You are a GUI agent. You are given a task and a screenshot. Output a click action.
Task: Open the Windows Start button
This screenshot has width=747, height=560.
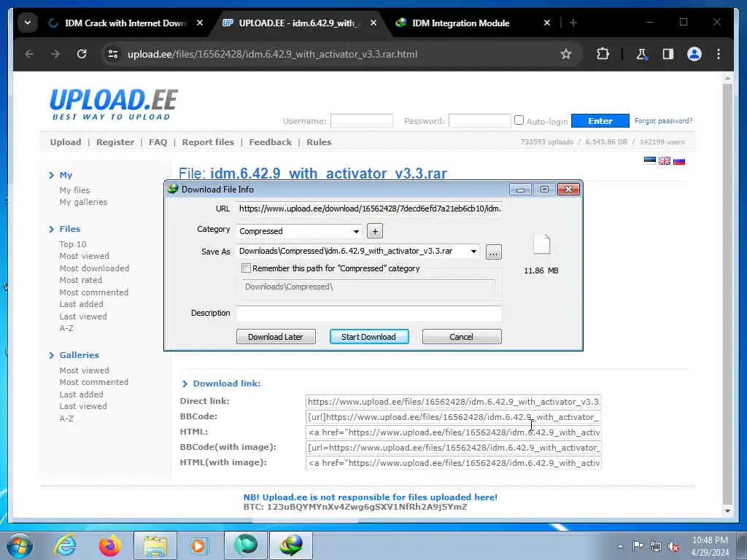20,545
